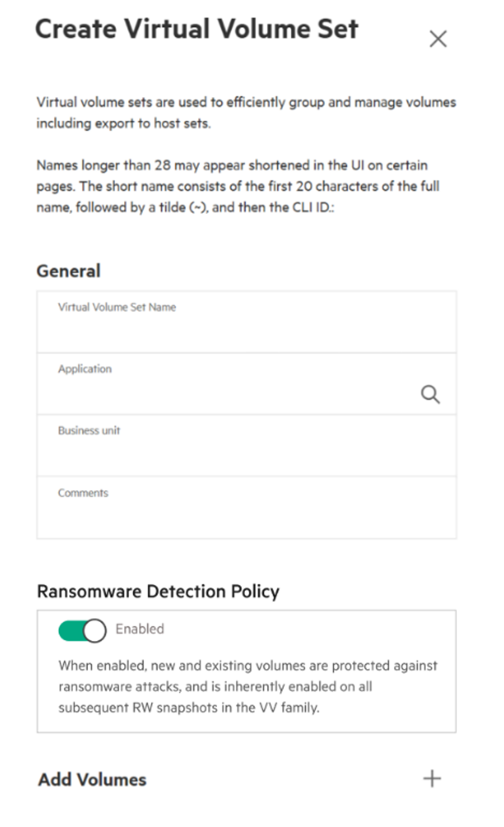
Task: Select the Business unit text field
Action: (246, 445)
